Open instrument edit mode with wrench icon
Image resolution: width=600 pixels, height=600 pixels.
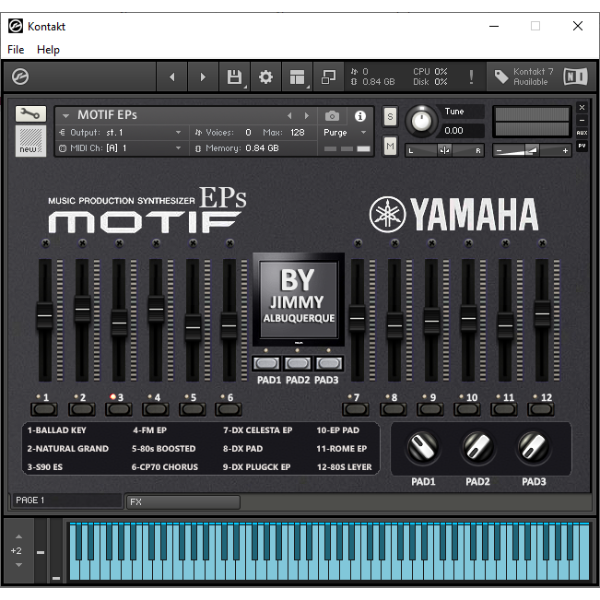click(31, 114)
